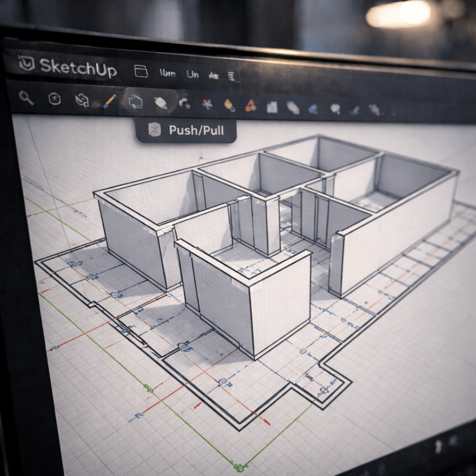Image resolution: width=476 pixels, height=476 pixels.
Task: Click the SketchUp title text
Action: [79, 67]
